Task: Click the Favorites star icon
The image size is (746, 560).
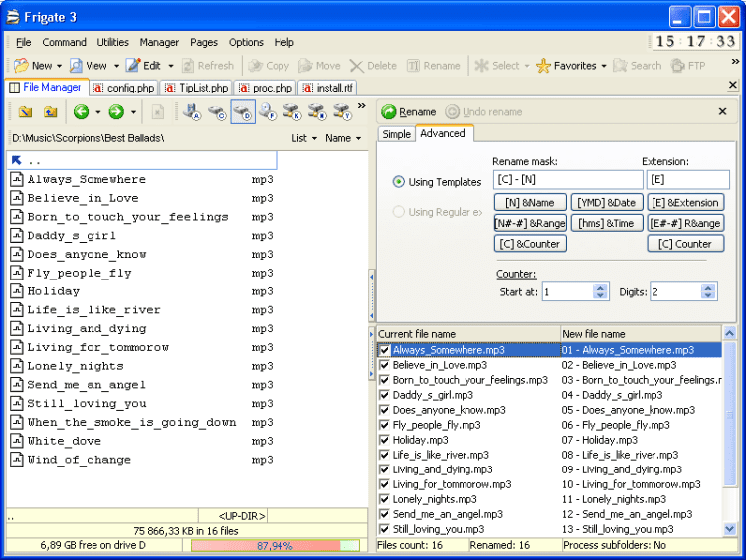Action: click(543, 66)
